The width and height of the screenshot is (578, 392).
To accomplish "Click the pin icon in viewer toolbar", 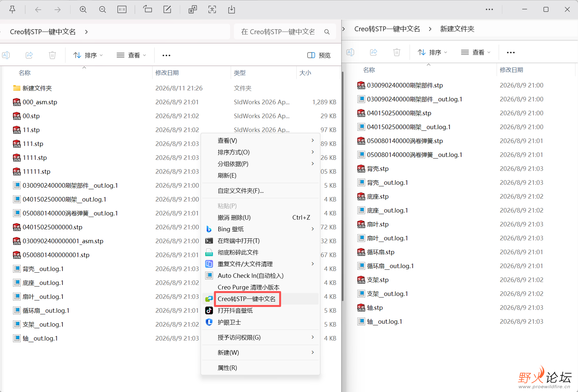I will point(12,9).
